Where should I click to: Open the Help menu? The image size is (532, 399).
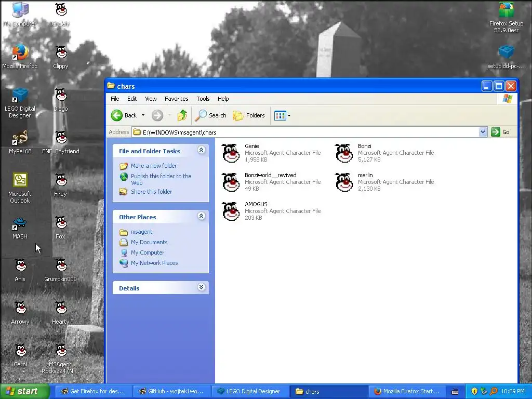point(223,99)
